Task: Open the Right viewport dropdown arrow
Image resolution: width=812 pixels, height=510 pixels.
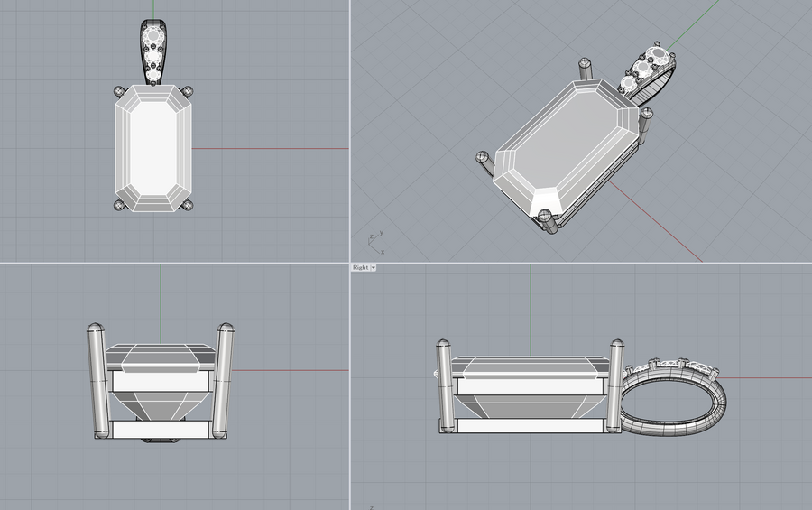Action: 373,268
